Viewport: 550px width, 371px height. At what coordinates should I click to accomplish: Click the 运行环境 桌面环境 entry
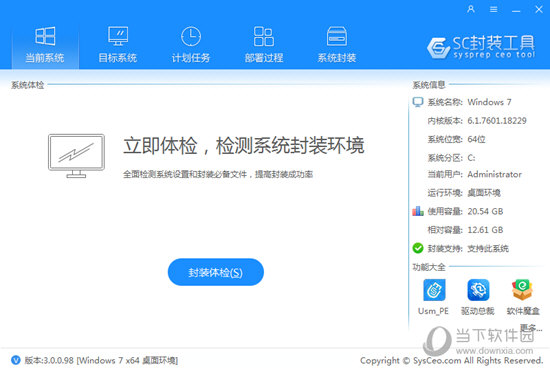[464, 193]
